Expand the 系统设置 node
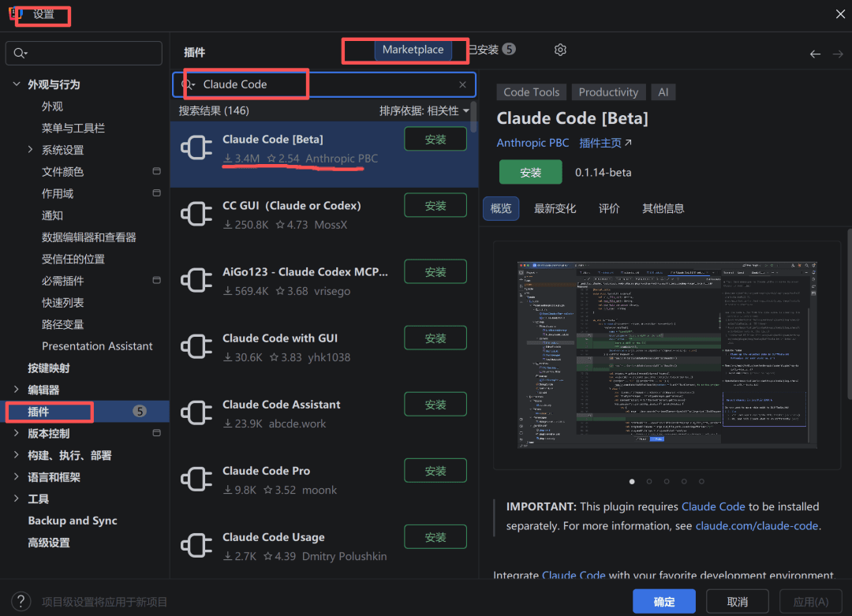The height and width of the screenshot is (616, 852). click(31, 149)
